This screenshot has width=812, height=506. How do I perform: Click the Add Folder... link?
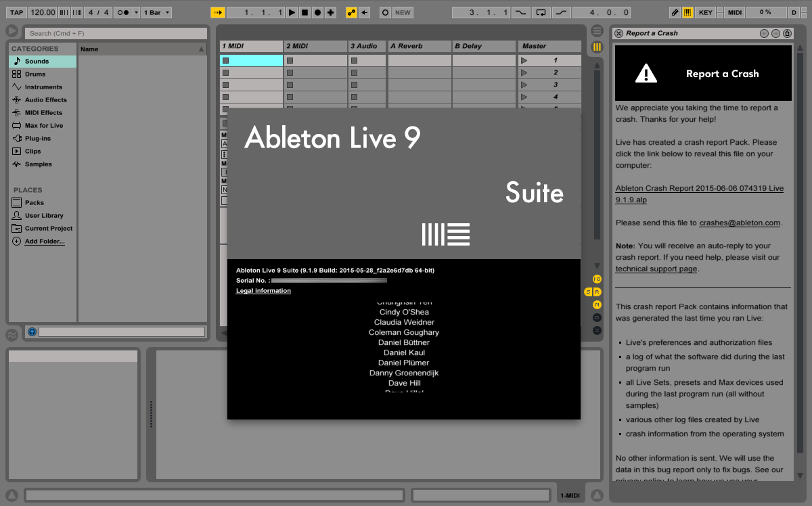click(45, 241)
